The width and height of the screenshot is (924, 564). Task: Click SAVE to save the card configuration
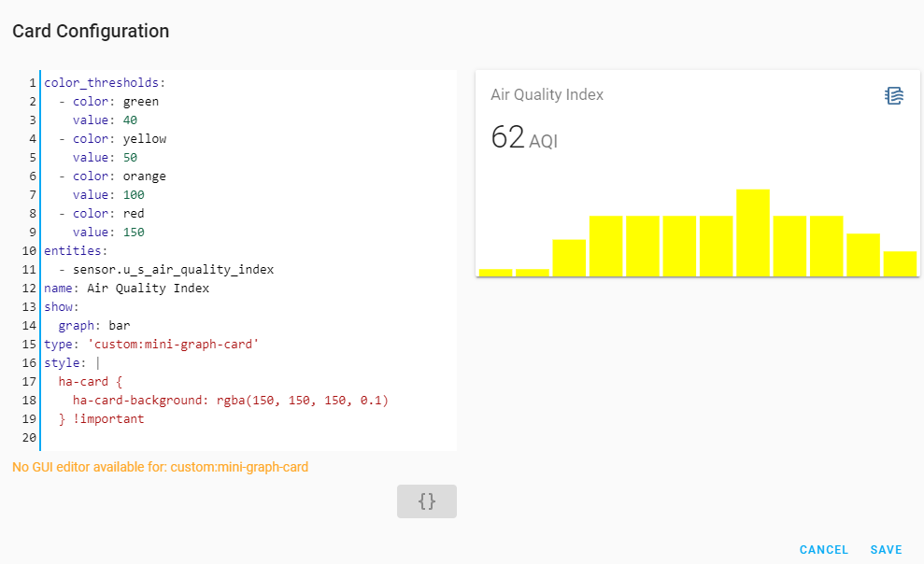886,549
